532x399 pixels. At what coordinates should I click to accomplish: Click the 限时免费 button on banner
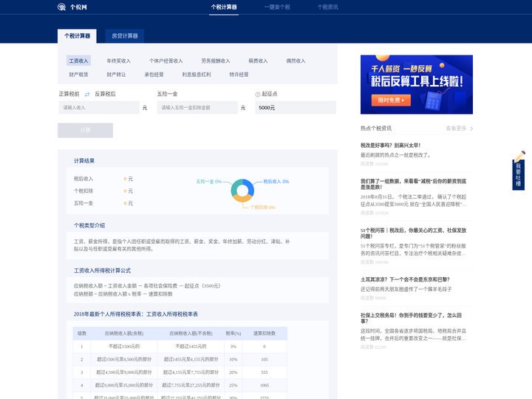(391, 100)
